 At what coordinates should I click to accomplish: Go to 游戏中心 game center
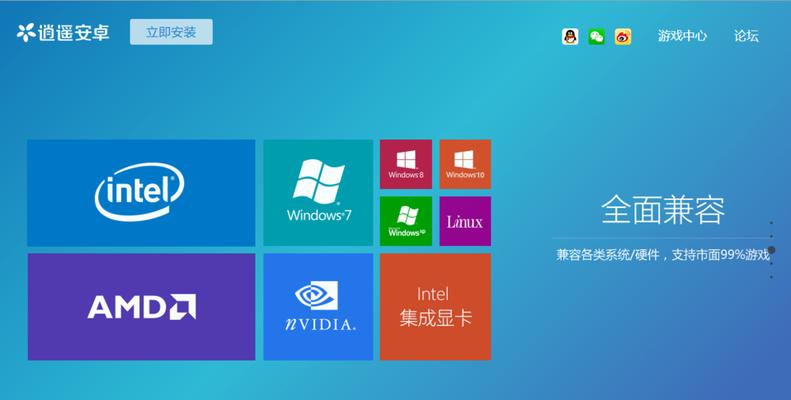pos(682,36)
